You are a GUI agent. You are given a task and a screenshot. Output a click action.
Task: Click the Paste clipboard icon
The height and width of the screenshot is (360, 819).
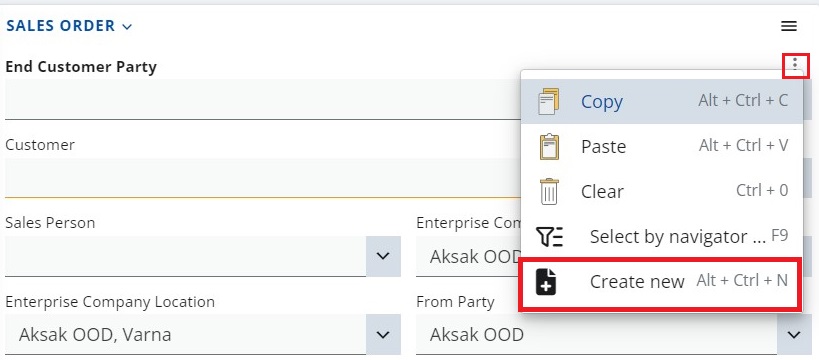tap(549, 146)
